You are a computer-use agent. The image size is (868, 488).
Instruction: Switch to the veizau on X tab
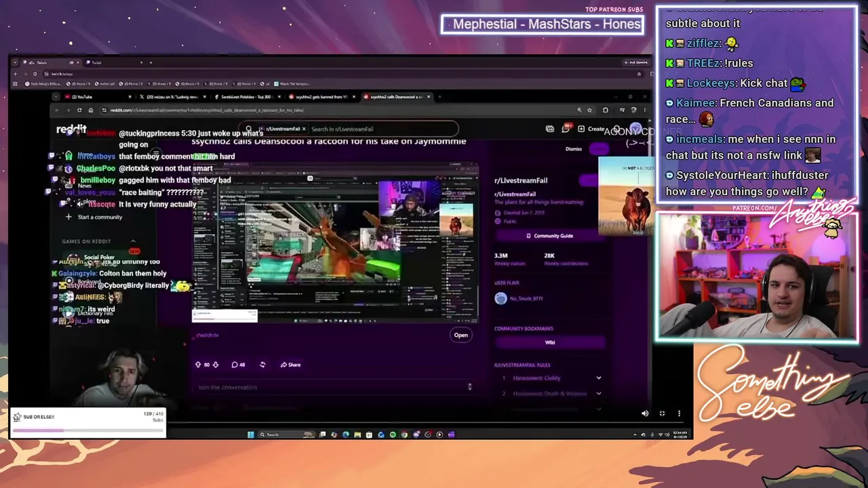[x=173, y=97]
